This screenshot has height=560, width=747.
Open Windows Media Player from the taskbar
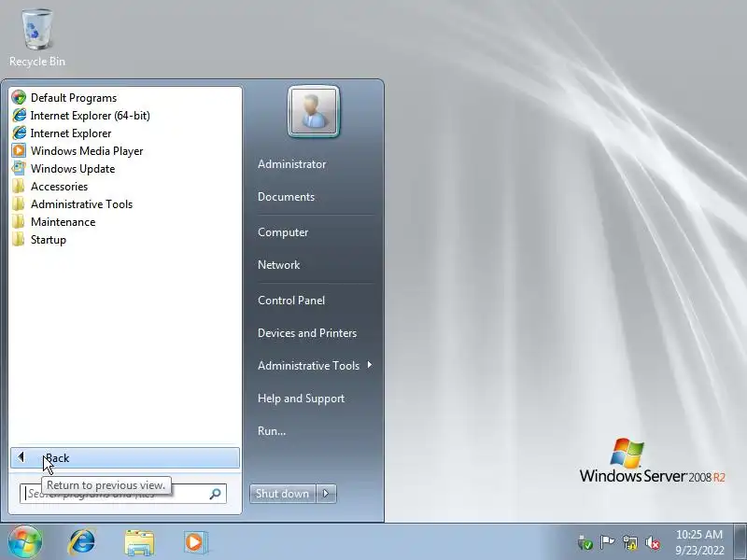tap(195, 542)
